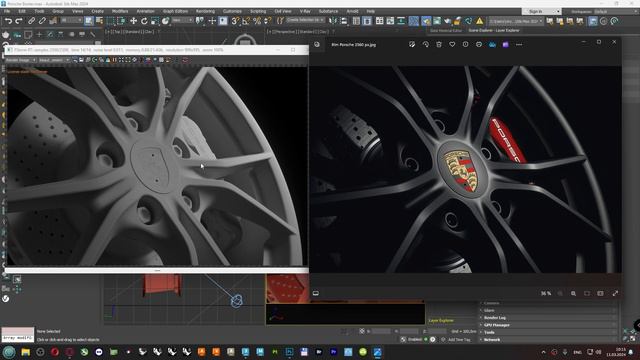Mark image as favorite with heart icon

tap(452, 44)
